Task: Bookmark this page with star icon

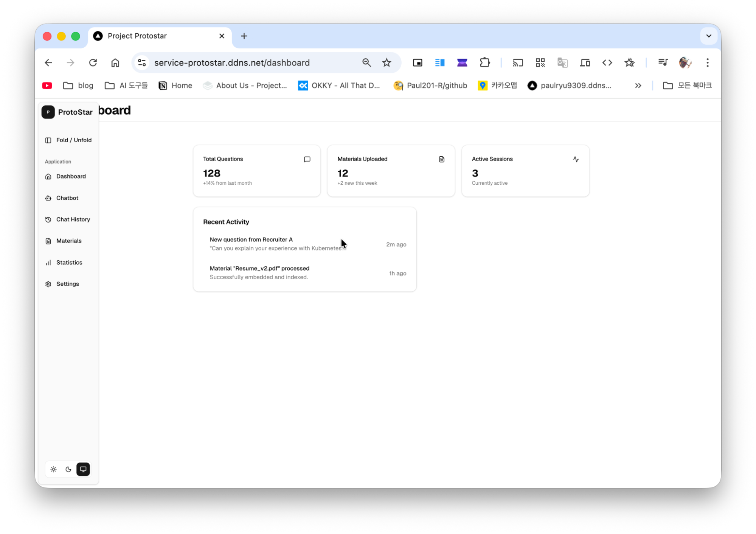Action: [x=386, y=62]
